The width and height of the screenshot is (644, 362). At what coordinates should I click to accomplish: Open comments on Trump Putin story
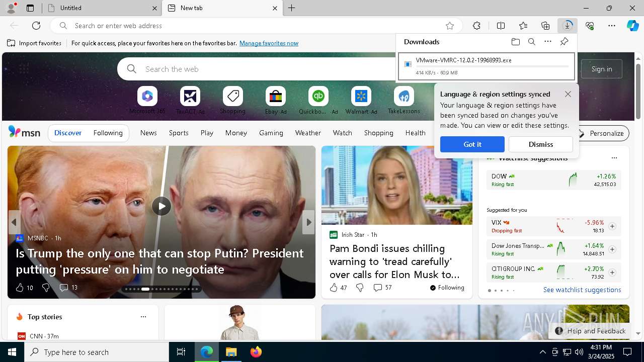(x=68, y=288)
